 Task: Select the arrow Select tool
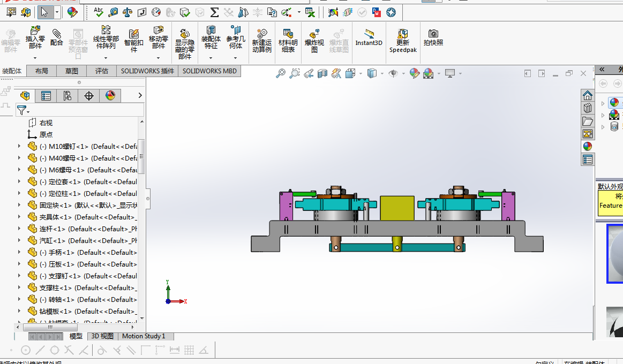pyautogui.click(x=44, y=12)
